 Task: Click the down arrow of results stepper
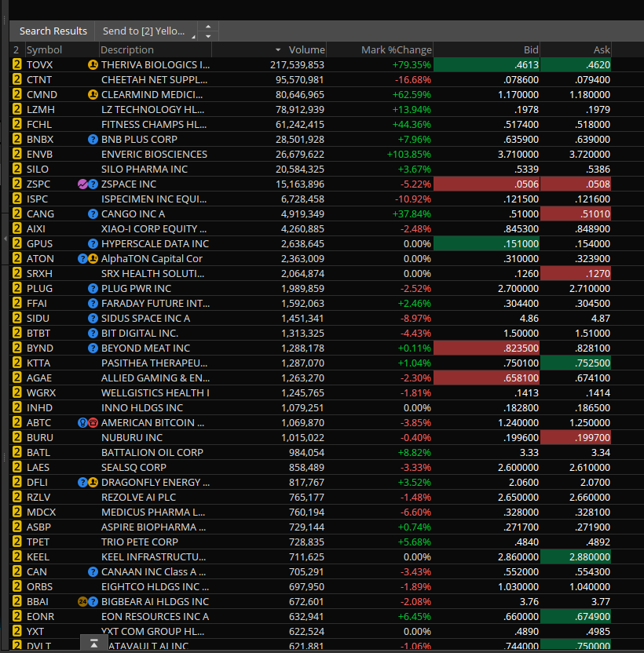click(x=208, y=36)
